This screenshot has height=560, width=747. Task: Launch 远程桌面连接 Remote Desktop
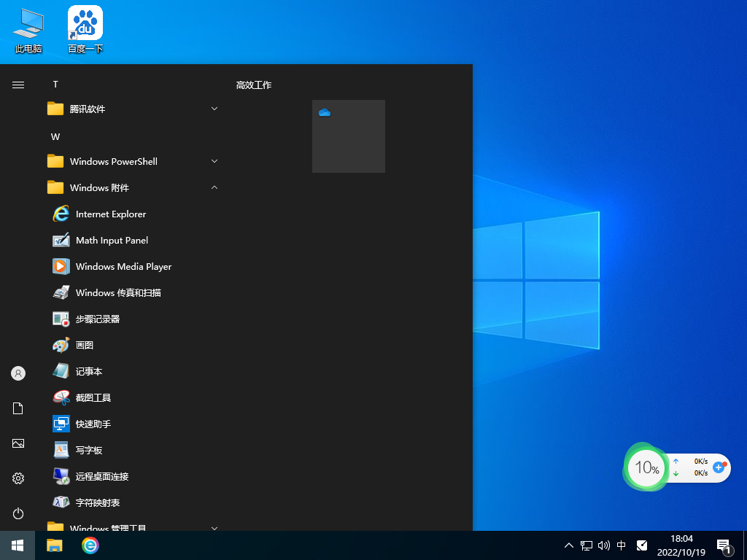point(102,476)
